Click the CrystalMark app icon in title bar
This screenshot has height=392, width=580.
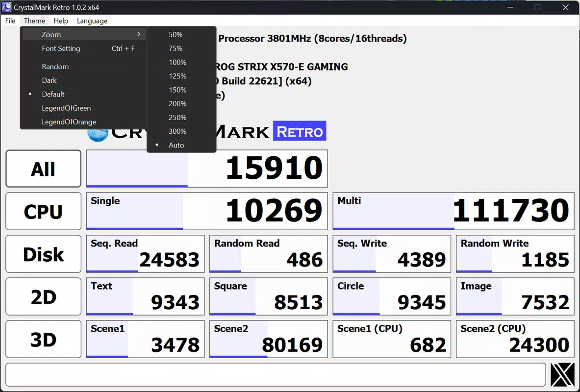7,7
